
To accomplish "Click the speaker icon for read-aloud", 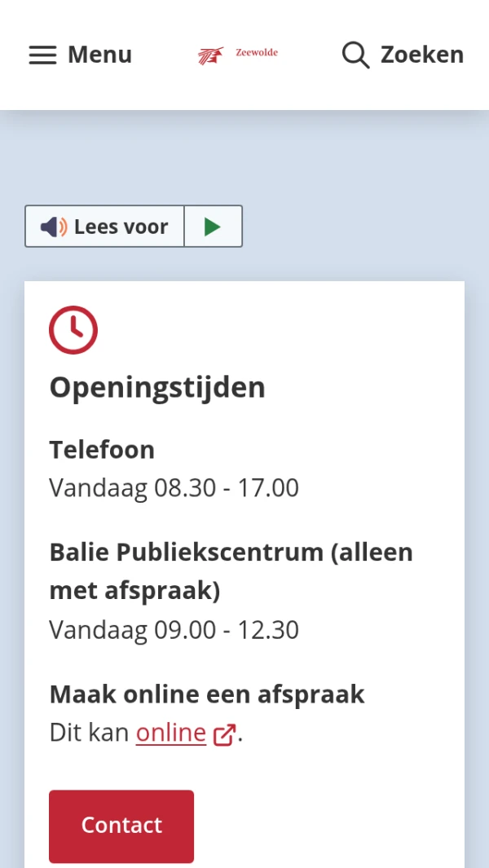I will pyautogui.click(x=54, y=227).
